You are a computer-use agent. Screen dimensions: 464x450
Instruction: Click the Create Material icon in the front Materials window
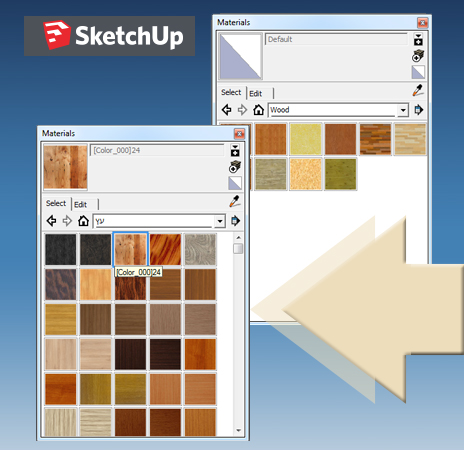click(235, 166)
